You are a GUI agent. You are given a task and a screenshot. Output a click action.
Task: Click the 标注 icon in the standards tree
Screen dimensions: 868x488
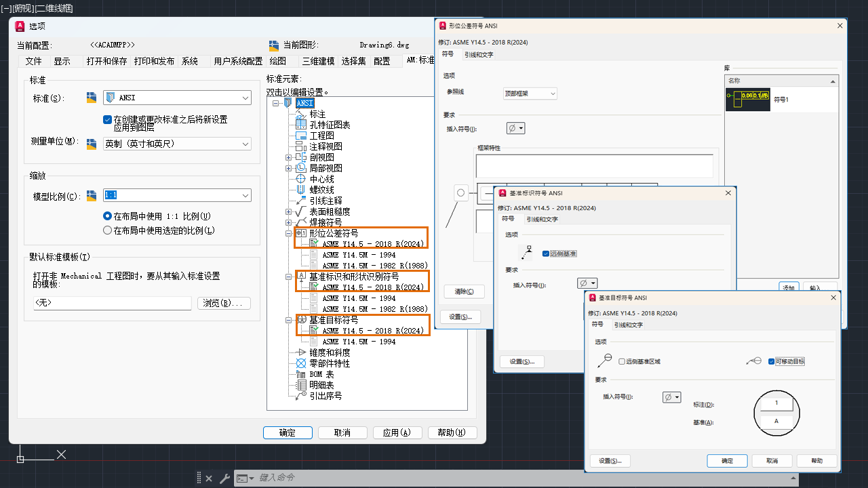(302, 114)
